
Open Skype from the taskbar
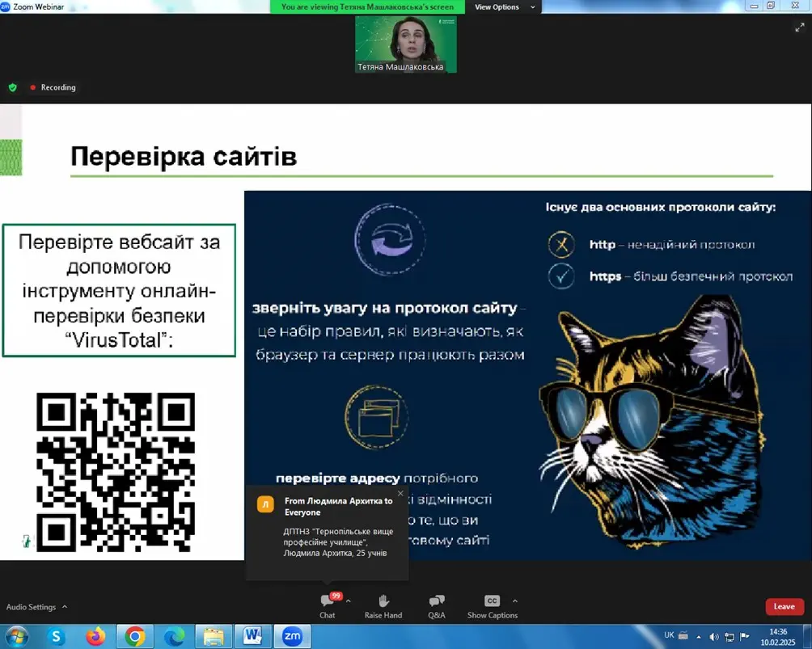pos(56,636)
